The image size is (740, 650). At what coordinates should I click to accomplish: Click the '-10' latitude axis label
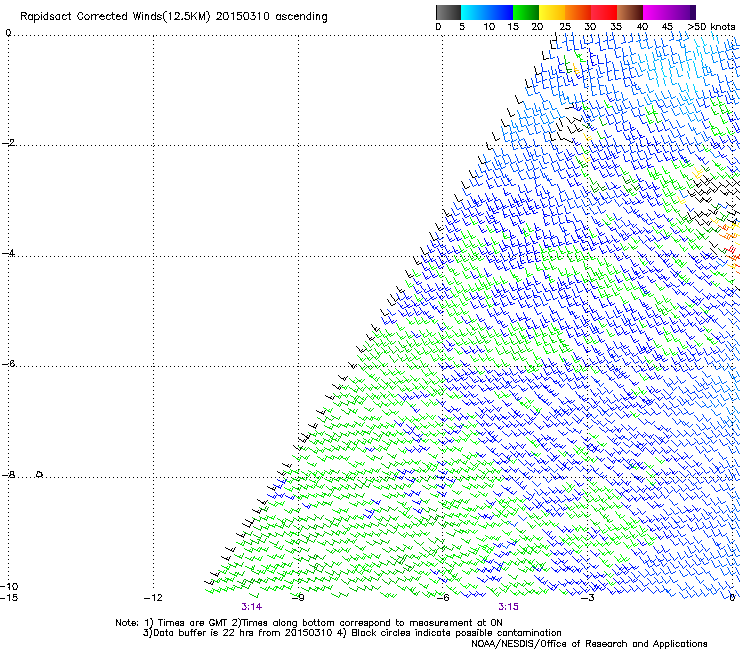click(x=9, y=586)
